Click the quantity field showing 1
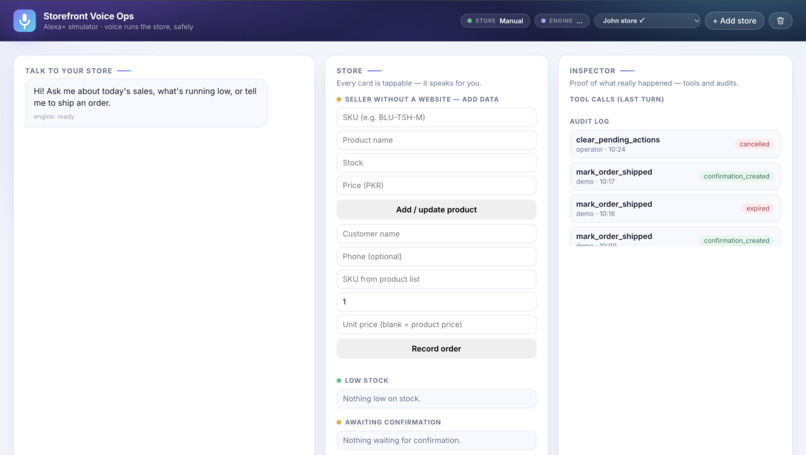This screenshot has width=806, height=455. click(x=436, y=301)
